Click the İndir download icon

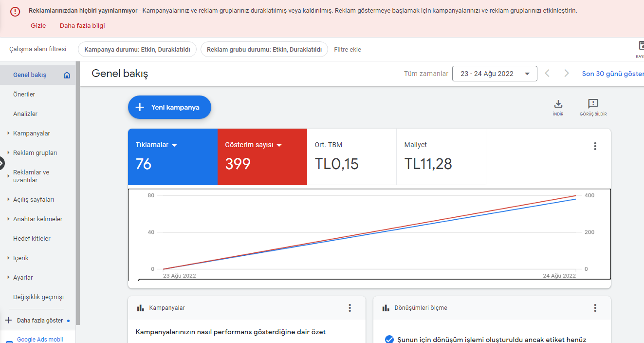point(558,104)
